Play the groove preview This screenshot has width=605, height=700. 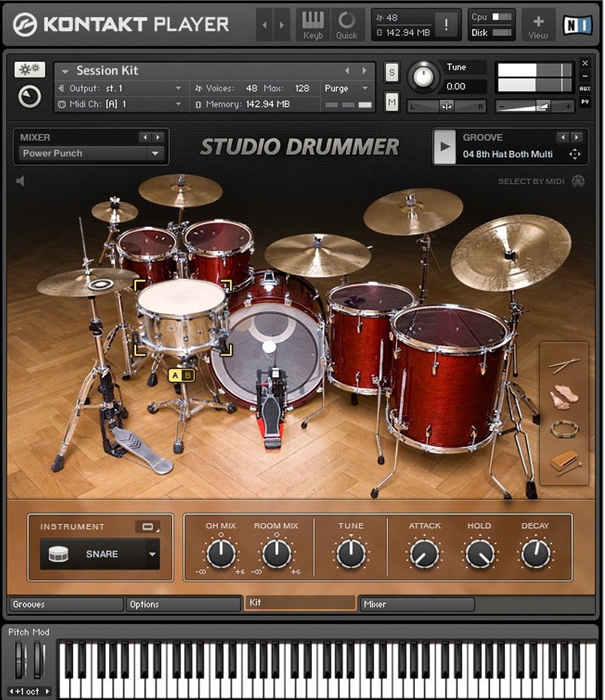point(445,146)
